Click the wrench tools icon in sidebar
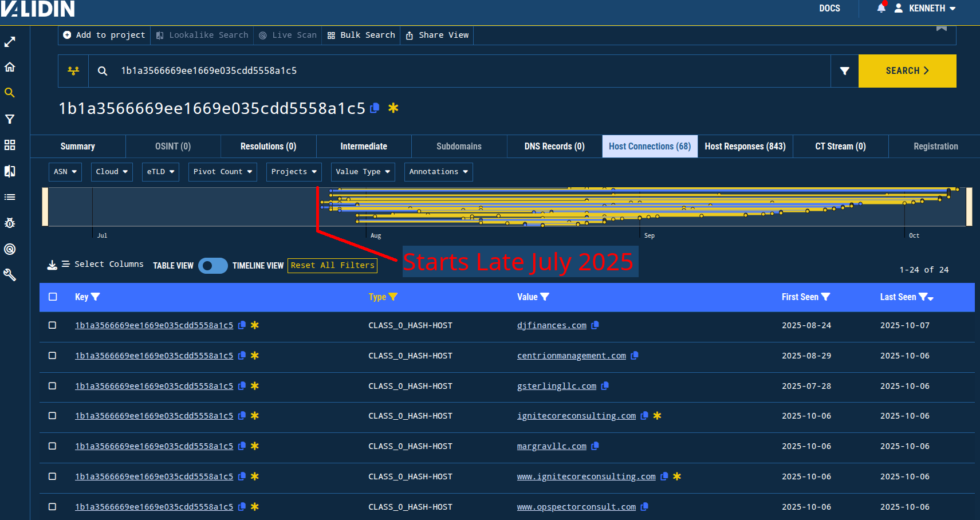The height and width of the screenshot is (520, 980). (10, 275)
